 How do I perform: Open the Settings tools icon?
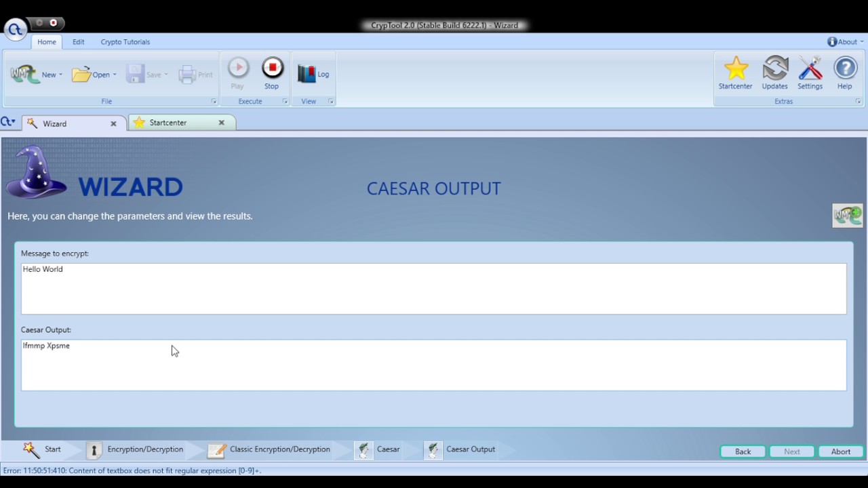point(810,68)
